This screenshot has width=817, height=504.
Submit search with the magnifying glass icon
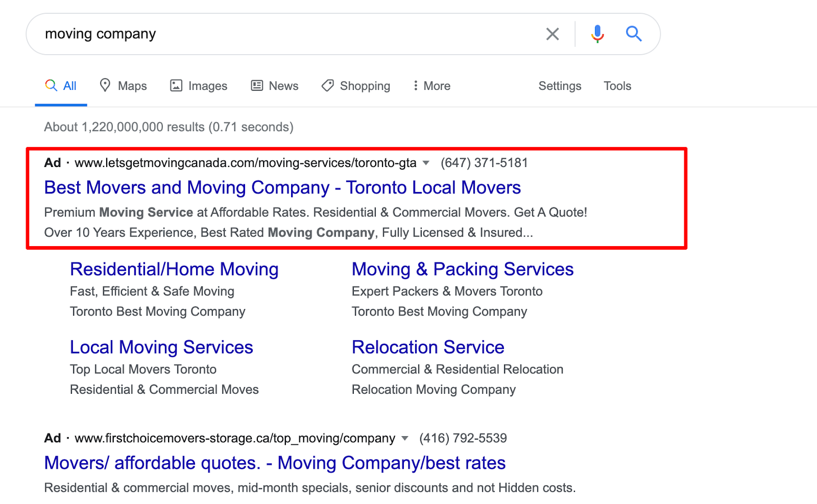tap(634, 34)
